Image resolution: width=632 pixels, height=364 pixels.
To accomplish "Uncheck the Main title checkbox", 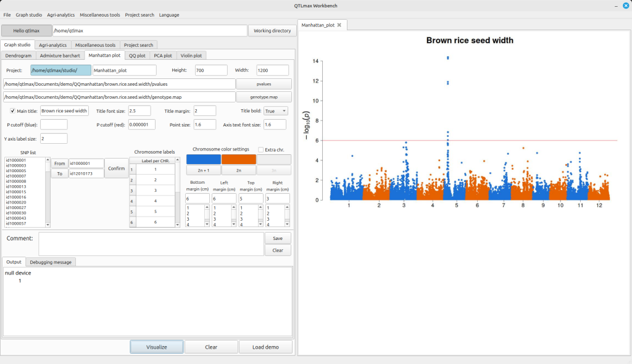I will pyautogui.click(x=14, y=111).
